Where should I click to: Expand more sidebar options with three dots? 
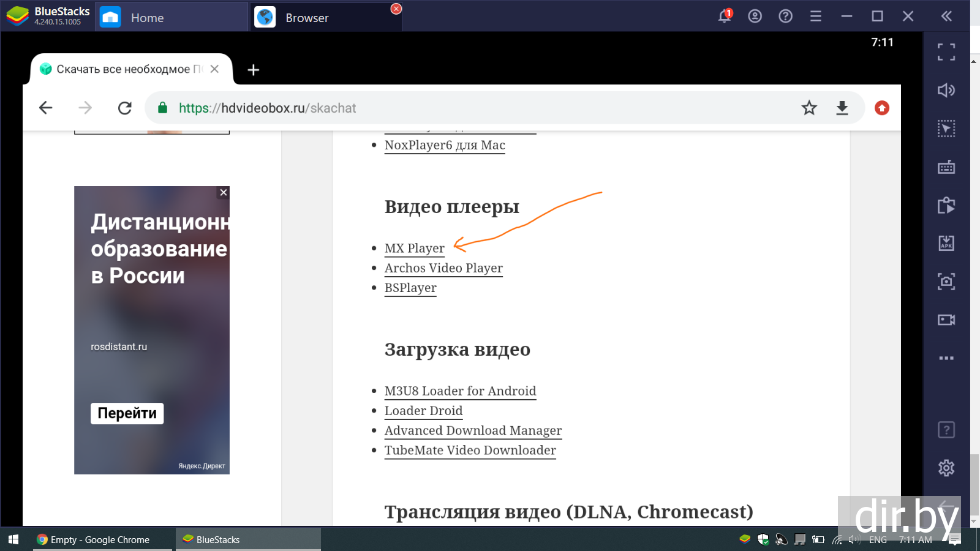tap(946, 358)
